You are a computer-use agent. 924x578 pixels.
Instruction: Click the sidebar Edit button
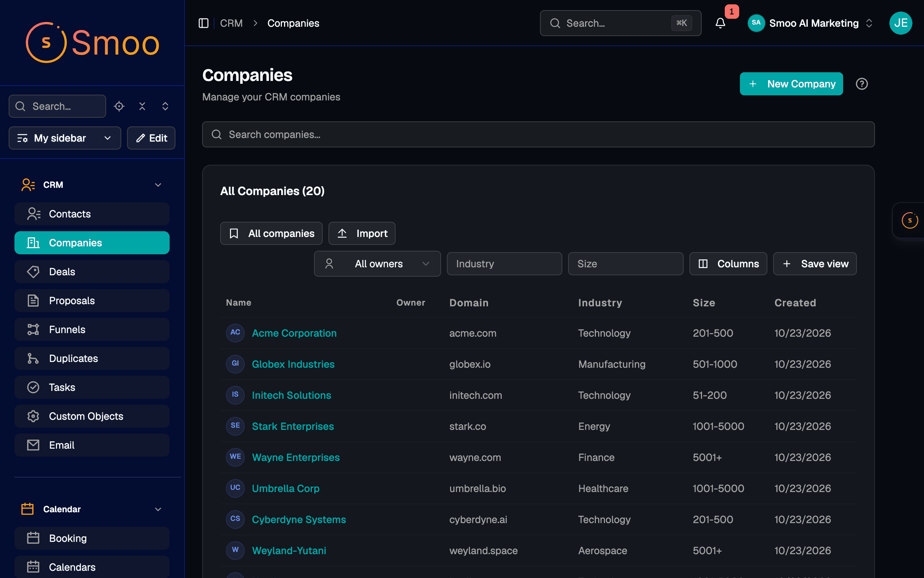pyautogui.click(x=151, y=138)
